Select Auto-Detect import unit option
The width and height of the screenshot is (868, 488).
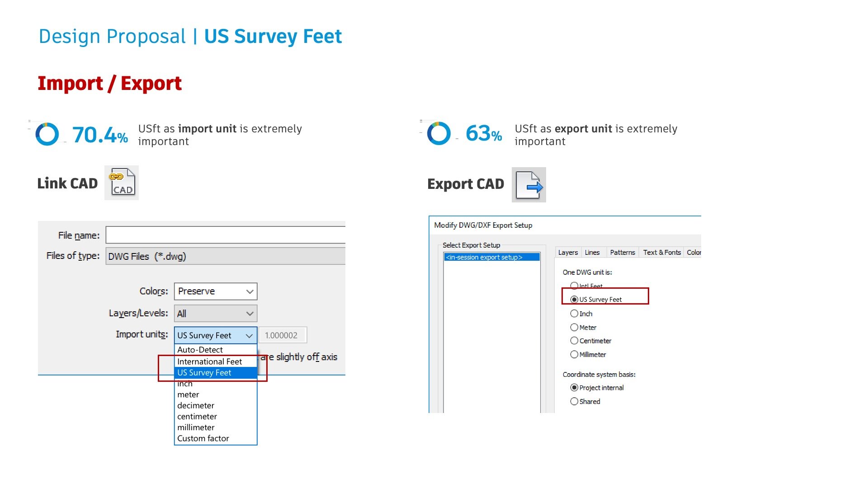click(200, 350)
